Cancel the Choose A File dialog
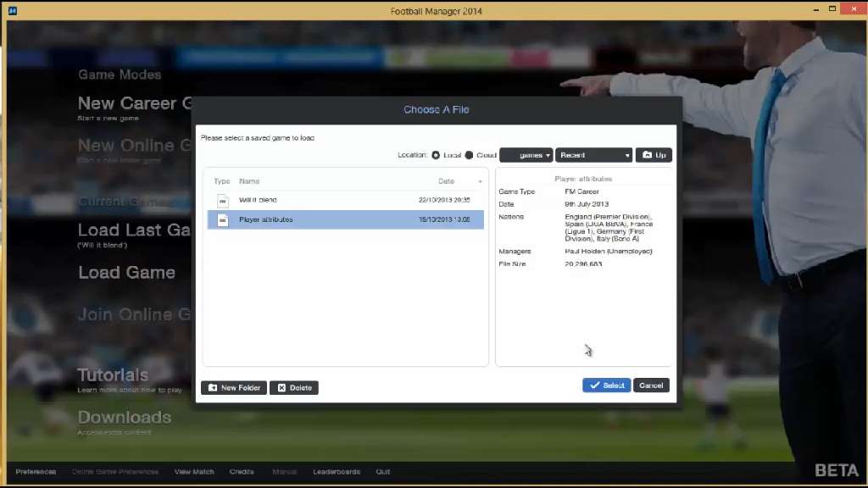 pyautogui.click(x=651, y=385)
